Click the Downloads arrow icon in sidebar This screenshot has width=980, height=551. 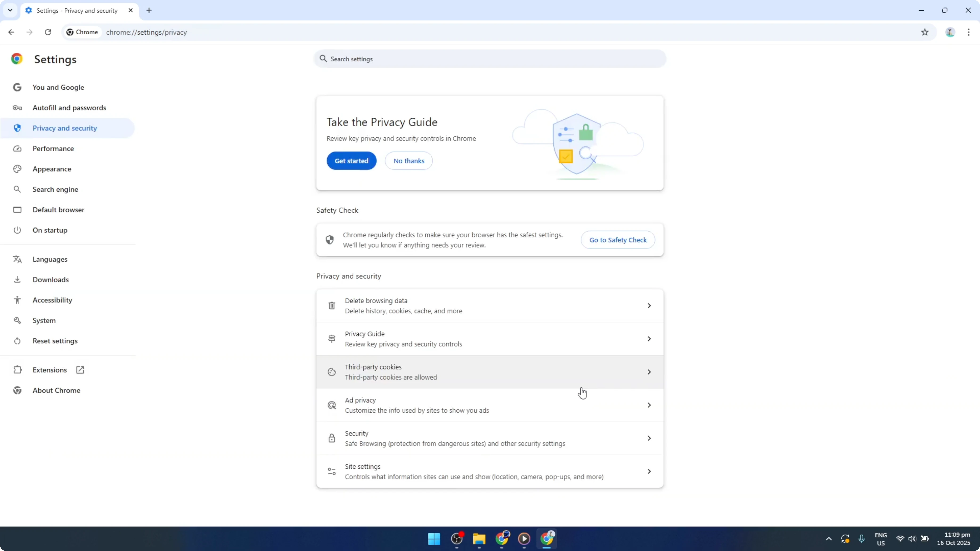(x=17, y=279)
